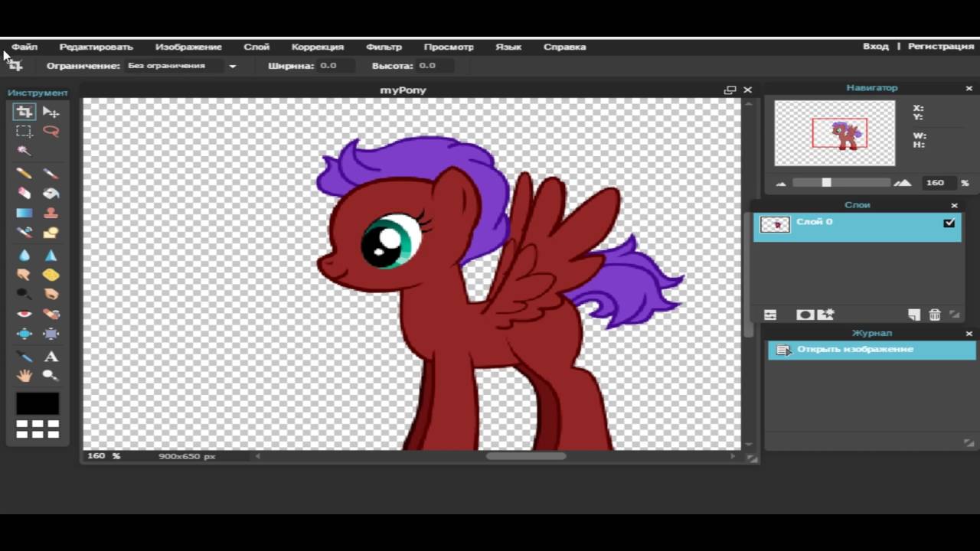Open the Слой menu
Viewport: 980px width, 551px height.
point(256,47)
